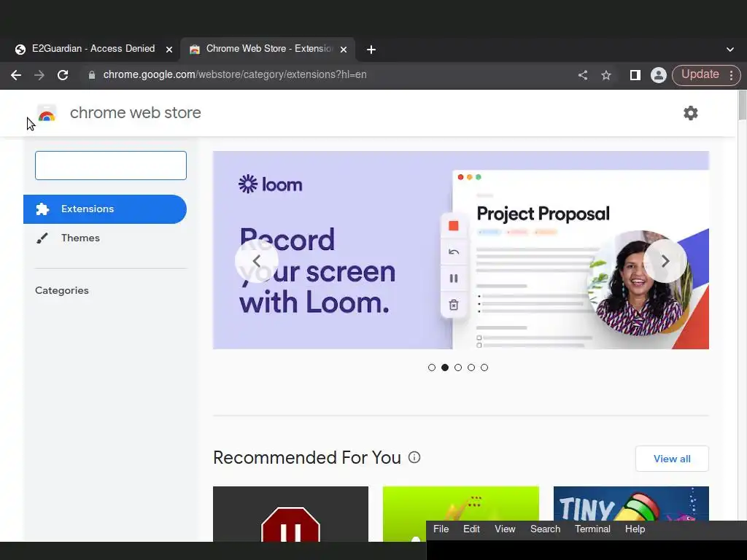The width and height of the screenshot is (747, 560).
Task: Open the TINY extension card
Action: coord(631,503)
